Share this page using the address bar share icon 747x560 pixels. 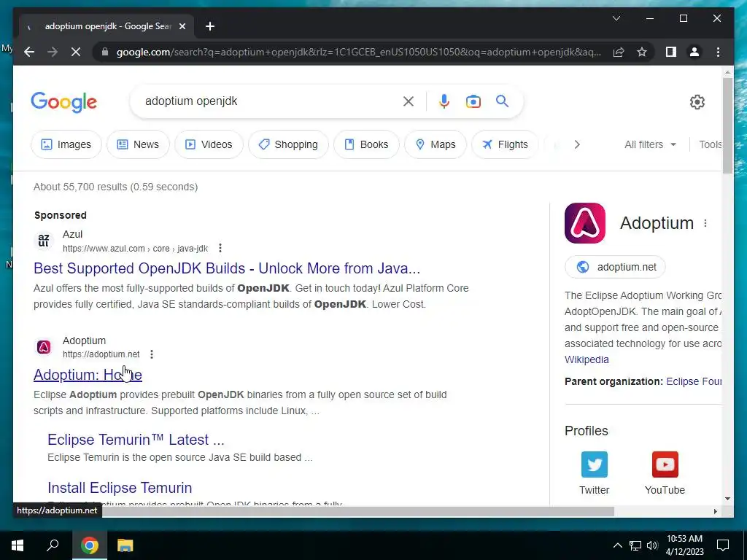tap(619, 52)
